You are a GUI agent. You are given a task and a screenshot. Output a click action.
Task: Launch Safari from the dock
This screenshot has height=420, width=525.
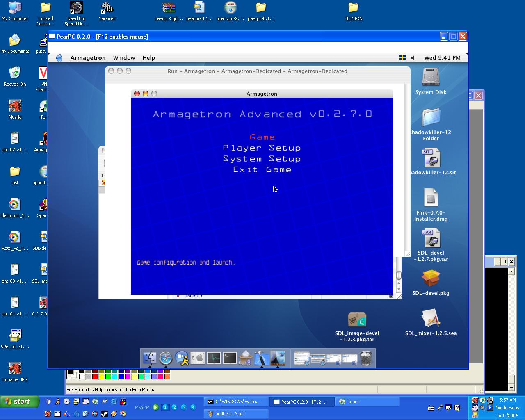click(x=166, y=358)
